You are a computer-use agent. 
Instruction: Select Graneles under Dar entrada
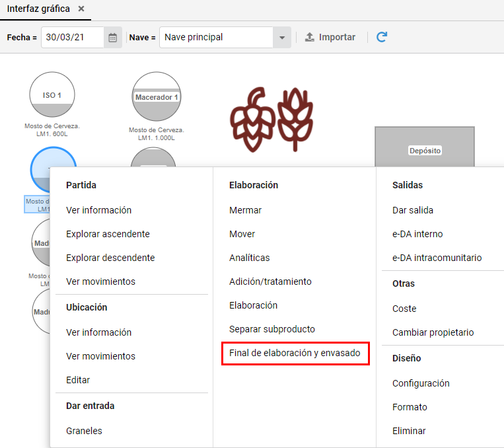84,431
